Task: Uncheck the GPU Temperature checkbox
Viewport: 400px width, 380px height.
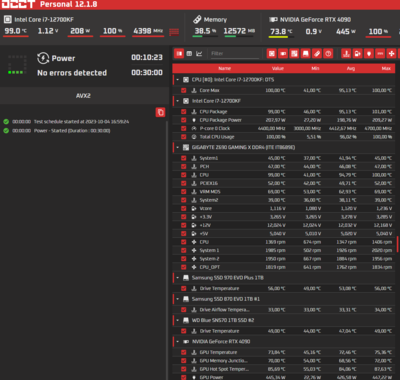Action: click(183, 352)
